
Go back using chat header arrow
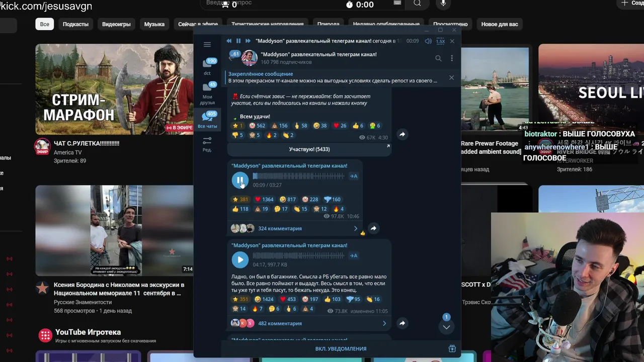pos(231,58)
